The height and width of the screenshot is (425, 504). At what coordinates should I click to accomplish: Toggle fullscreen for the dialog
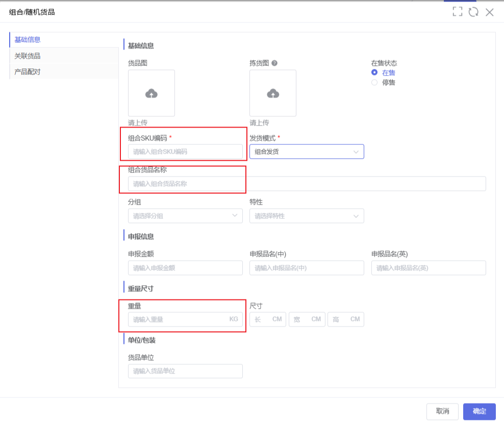click(x=458, y=12)
